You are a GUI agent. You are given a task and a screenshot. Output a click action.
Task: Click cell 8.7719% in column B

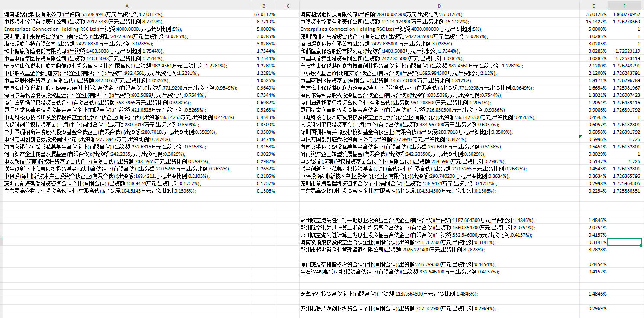[264, 22]
